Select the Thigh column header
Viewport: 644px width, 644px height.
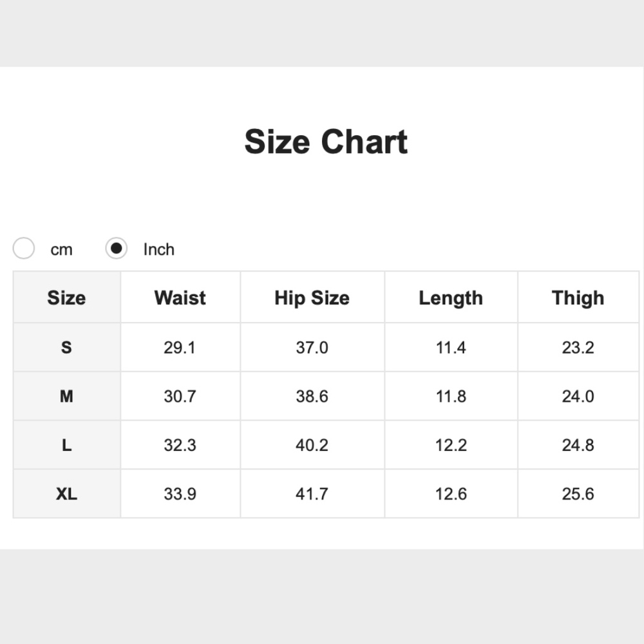(578, 298)
